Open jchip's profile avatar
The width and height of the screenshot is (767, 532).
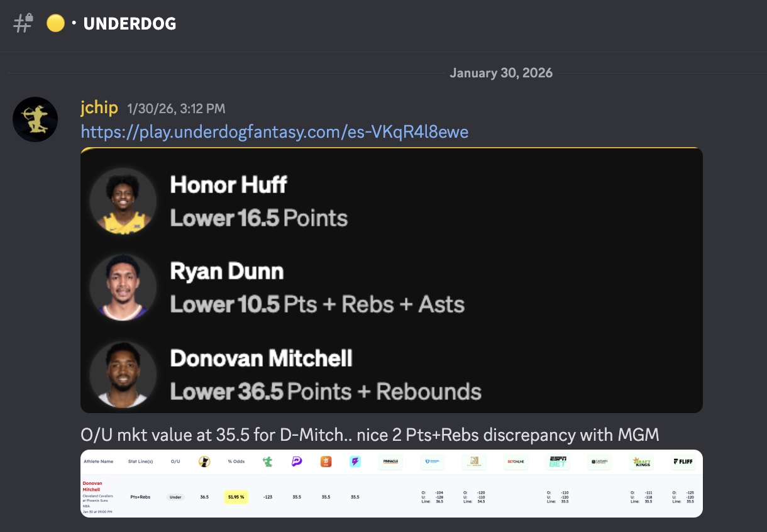tap(35, 119)
